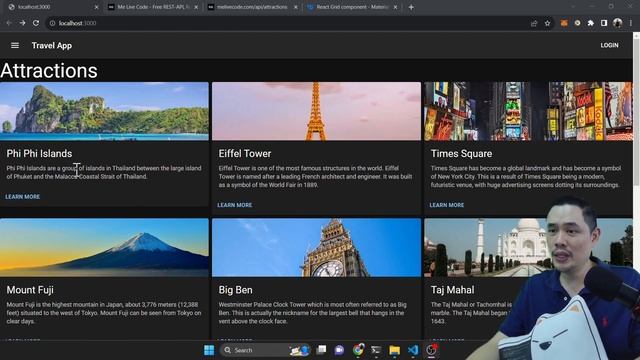Open the Chrome three-dot menu
Image resolution: width=640 pixels, height=360 pixels.
[x=631, y=23]
